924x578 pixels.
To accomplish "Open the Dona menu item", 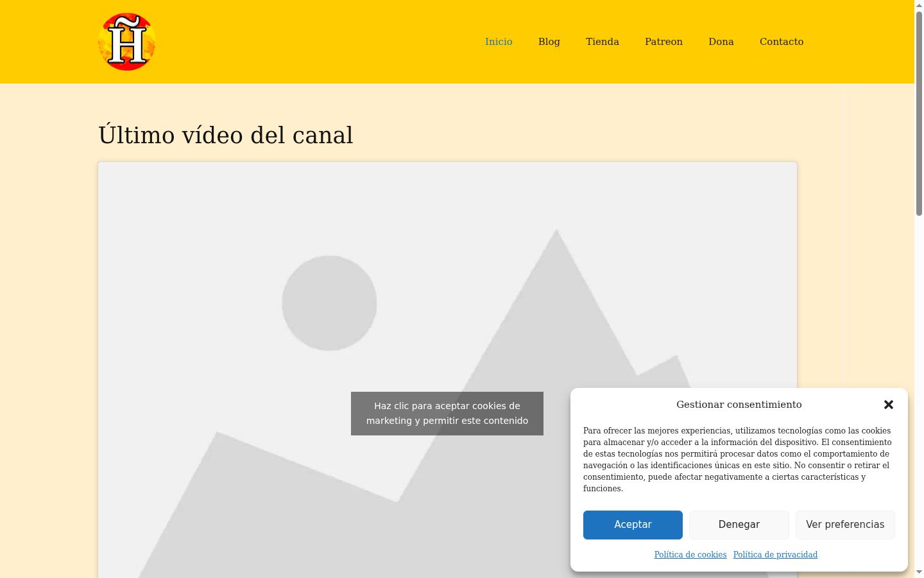I will tap(721, 42).
